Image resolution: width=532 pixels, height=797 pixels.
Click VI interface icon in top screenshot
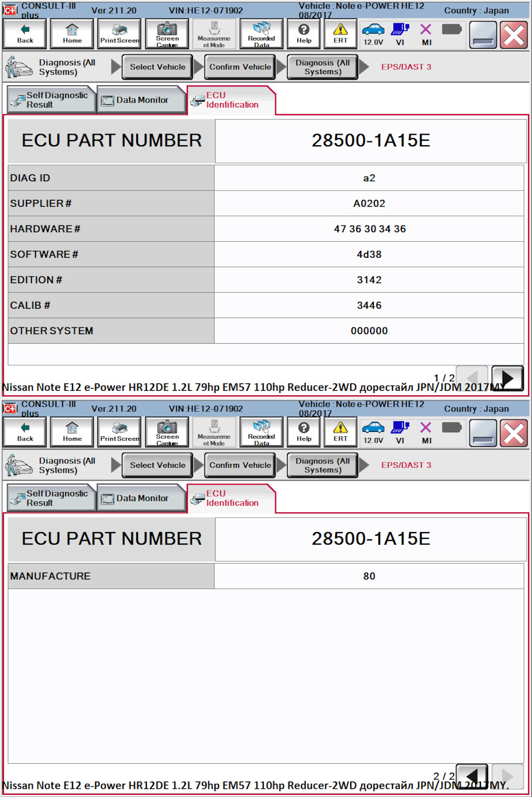(400, 34)
